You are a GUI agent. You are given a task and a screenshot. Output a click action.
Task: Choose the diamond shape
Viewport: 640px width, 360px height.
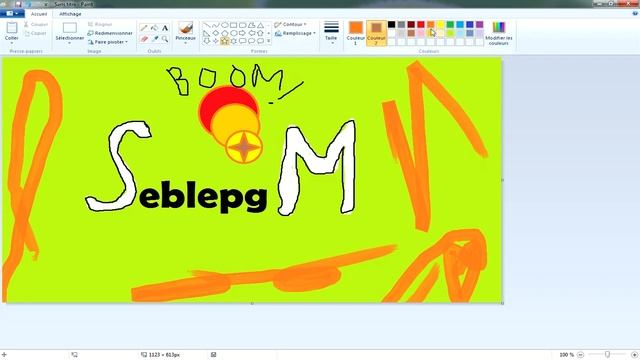pyautogui.click(x=216, y=33)
